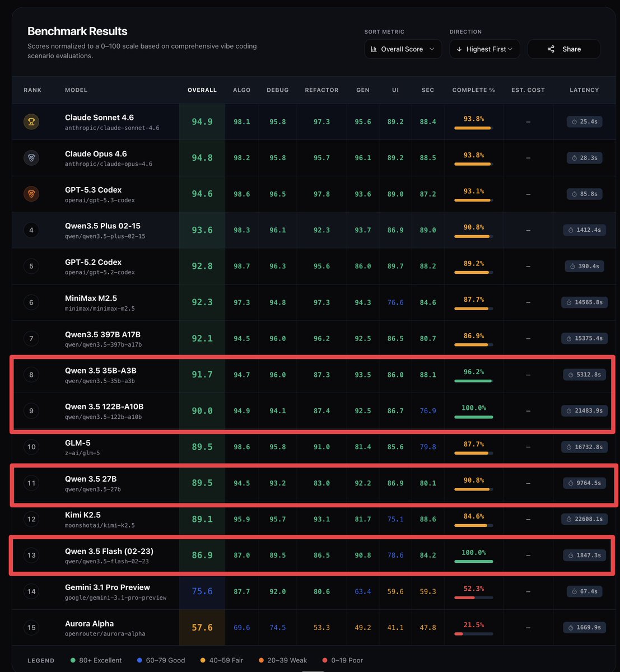
Task: Click the Share button
Action: [x=563, y=49]
